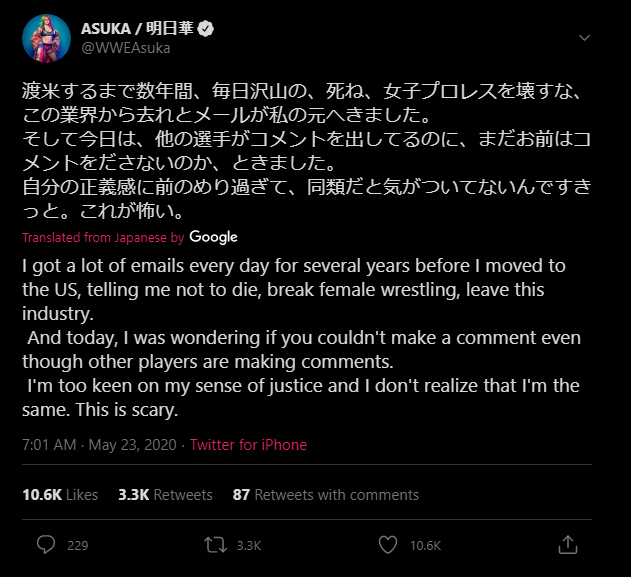The width and height of the screenshot is (631, 577).
Task: Click the verified badge next to ASUKA
Action: click(x=232, y=29)
